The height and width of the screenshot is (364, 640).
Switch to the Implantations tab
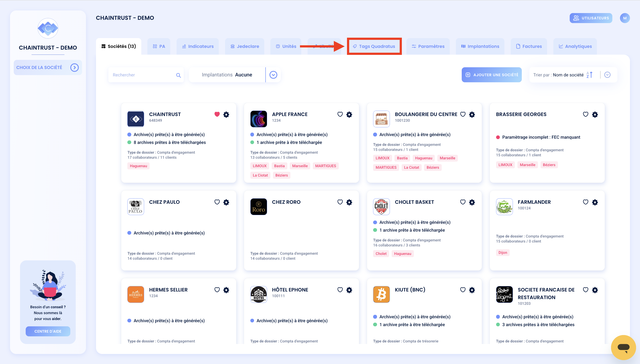tap(480, 46)
